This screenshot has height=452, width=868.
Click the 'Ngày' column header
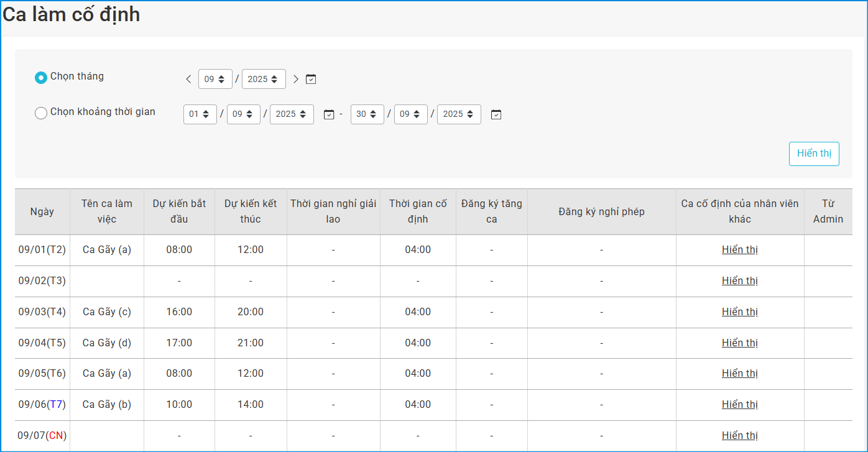(42, 211)
